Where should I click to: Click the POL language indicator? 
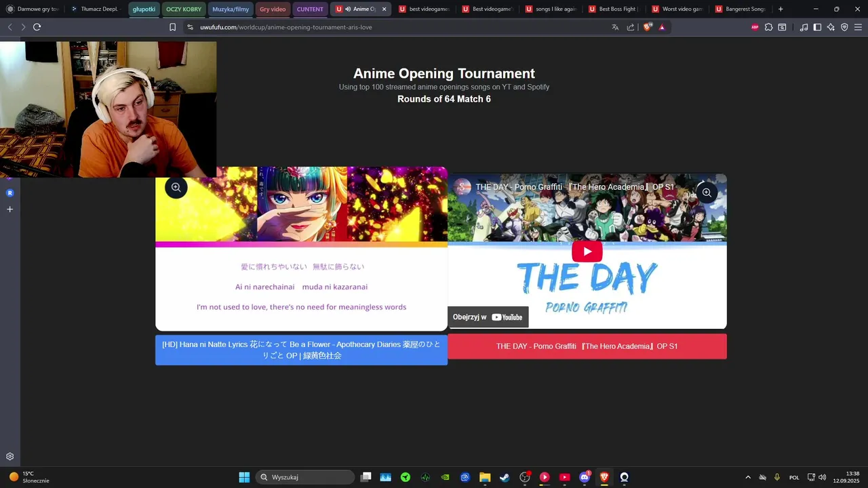[794, 477]
